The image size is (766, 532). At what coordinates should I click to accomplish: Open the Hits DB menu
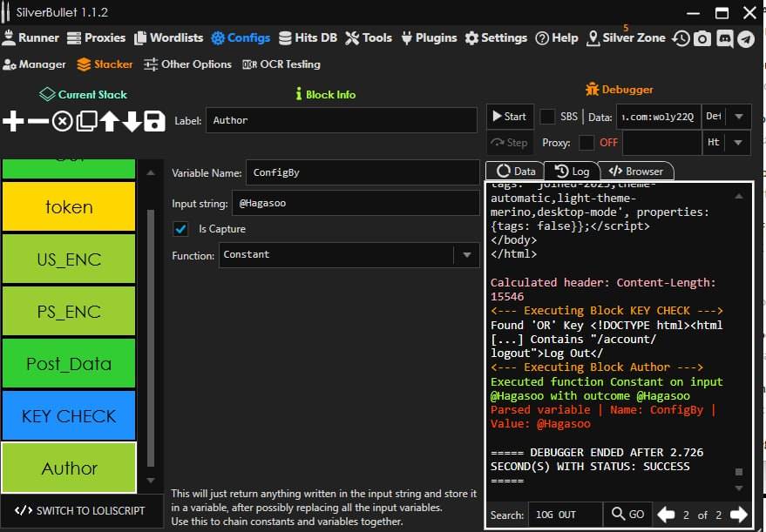pos(308,38)
